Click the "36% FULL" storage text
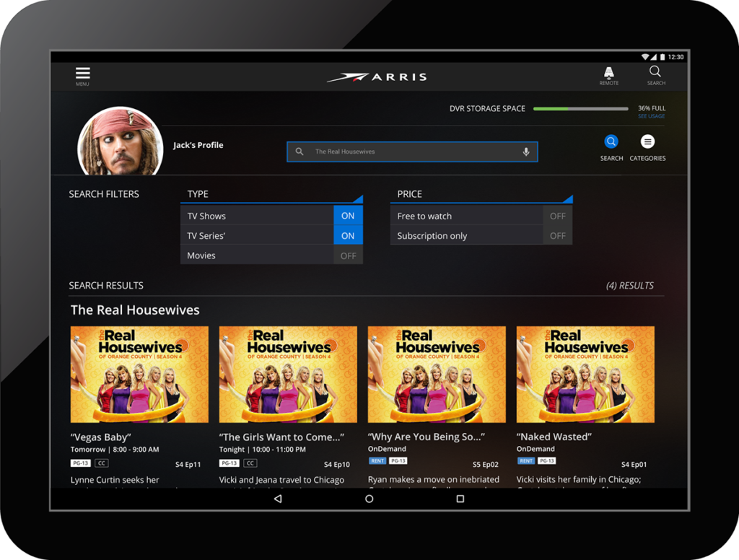The width and height of the screenshot is (739, 560). [x=652, y=108]
